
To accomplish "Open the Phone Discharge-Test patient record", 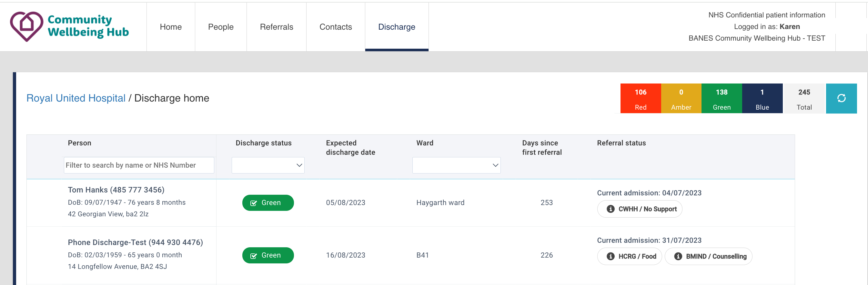I will coord(135,242).
